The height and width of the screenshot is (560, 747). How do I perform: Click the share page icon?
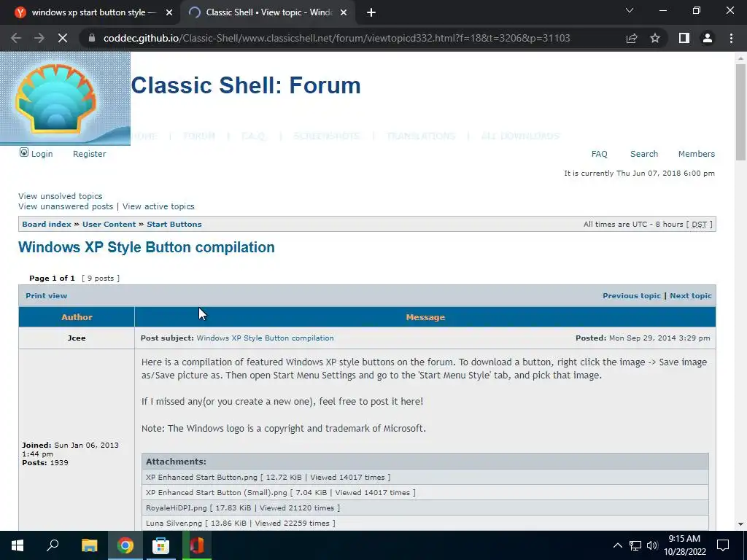[x=632, y=38]
